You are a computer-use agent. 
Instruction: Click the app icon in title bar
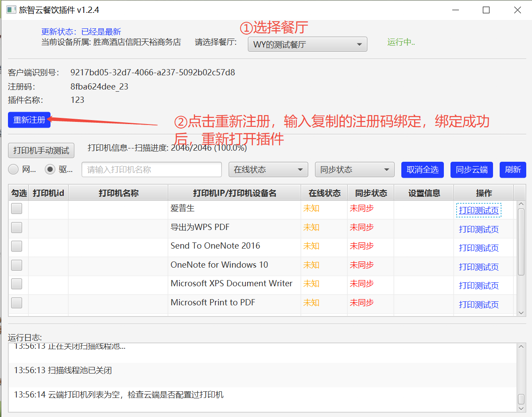coord(11,10)
